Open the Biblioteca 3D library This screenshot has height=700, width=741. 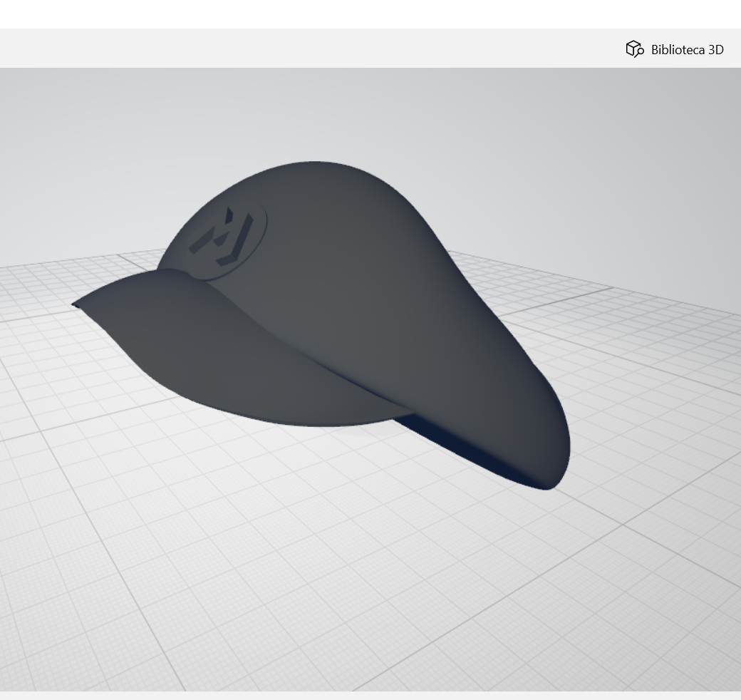click(674, 49)
